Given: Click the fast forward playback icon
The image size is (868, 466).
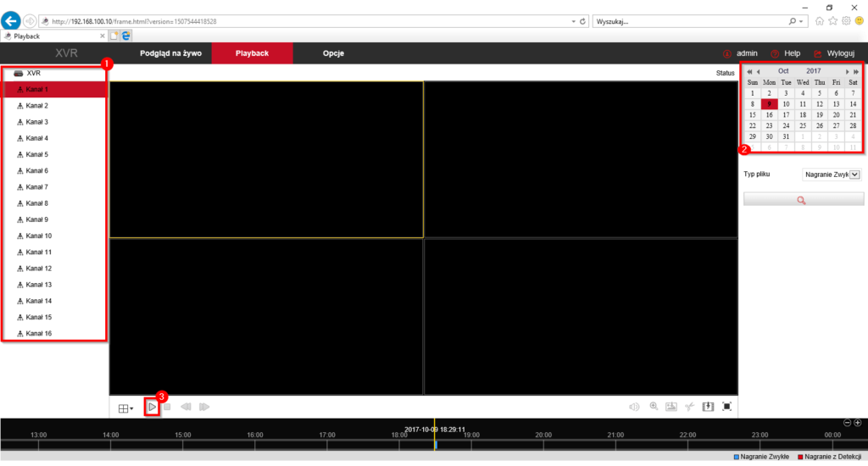Looking at the screenshot, I should (203, 408).
